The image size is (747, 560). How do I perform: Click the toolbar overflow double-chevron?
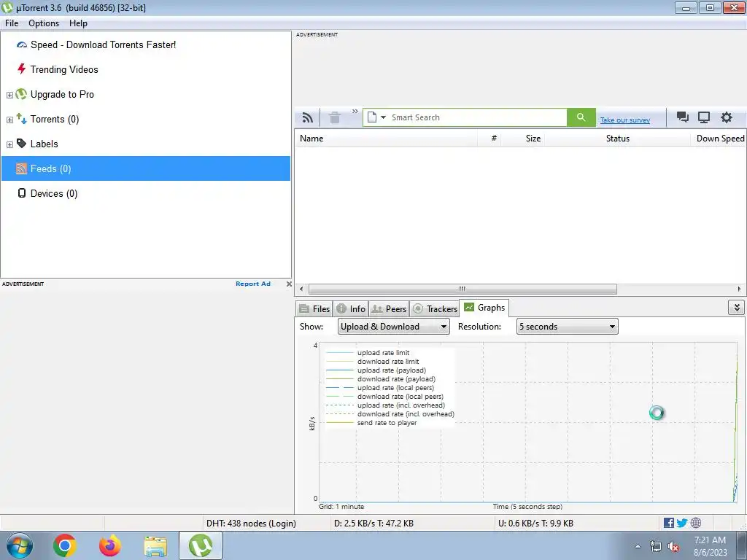click(x=355, y=112)
